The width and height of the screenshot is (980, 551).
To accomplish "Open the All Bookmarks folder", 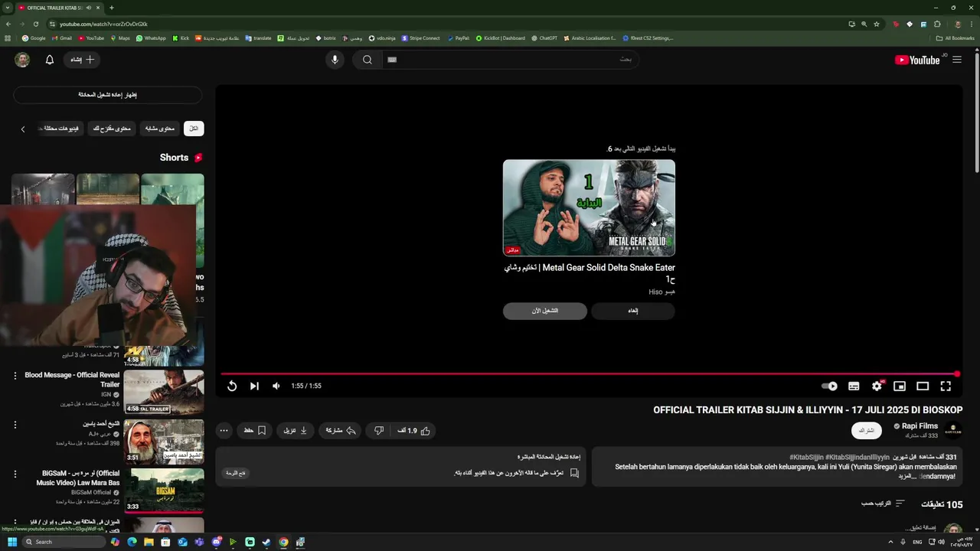I will pos(955,37).
